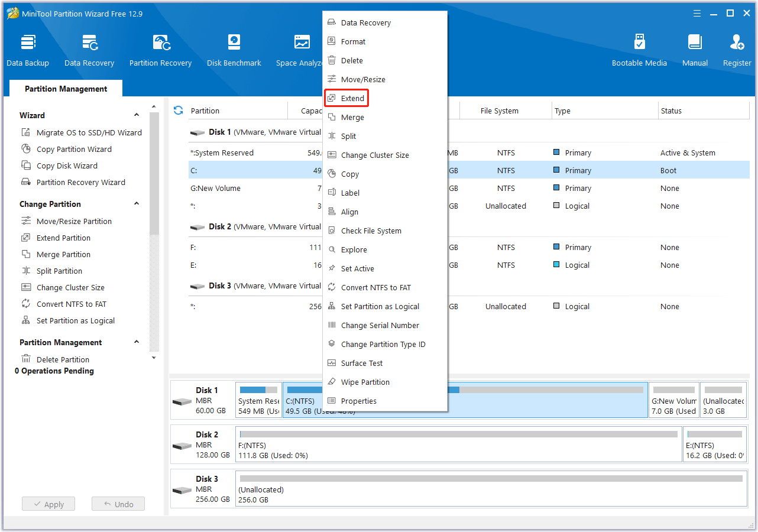Select the *:System Reserved partition row
This screenshot has width=758, height=532.
click(468, 153)
